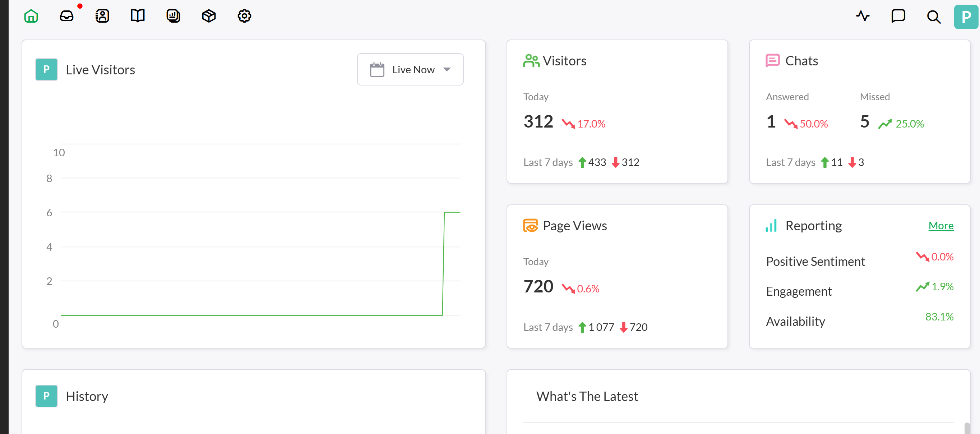
Task: Open the Reporting chart icon in top navigation
Action: point(174,16)
